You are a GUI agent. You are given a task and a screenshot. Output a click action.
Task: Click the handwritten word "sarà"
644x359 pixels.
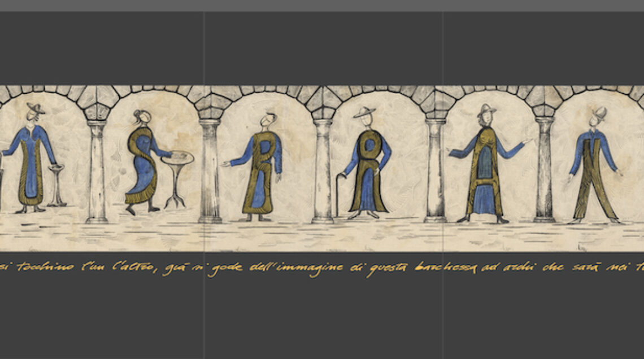click(x=585, y=267)
